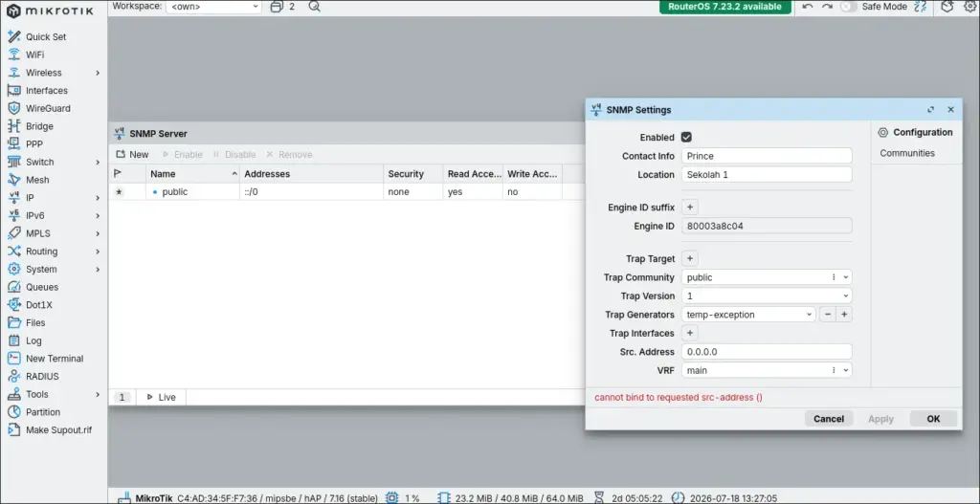980x504 pixels.
Task: Click the Addresses column header
Action: (x=312, y=174)
